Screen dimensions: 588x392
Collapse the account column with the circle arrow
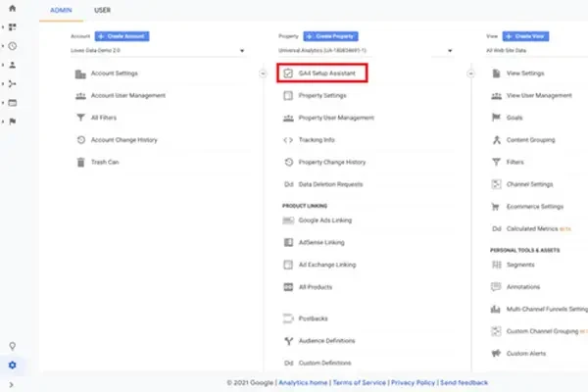click(263, 73)
